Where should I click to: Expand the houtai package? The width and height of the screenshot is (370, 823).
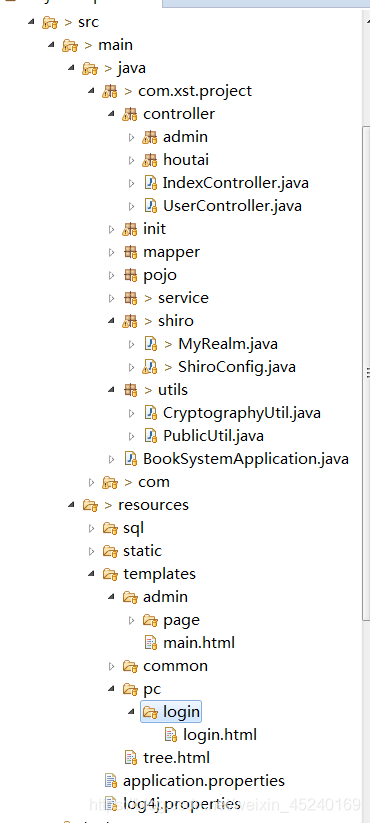pyautogui.click(x=132, y=160)
